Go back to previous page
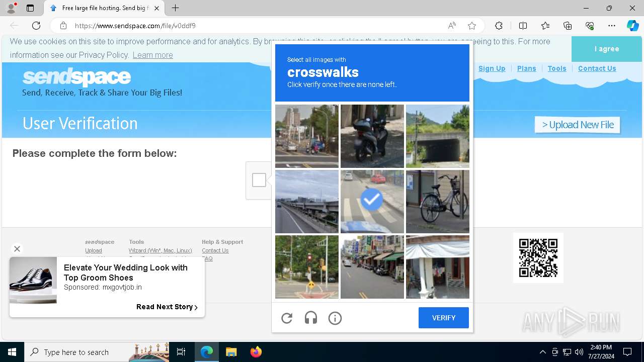Screen dimensions: 644x362 point(14,26)
